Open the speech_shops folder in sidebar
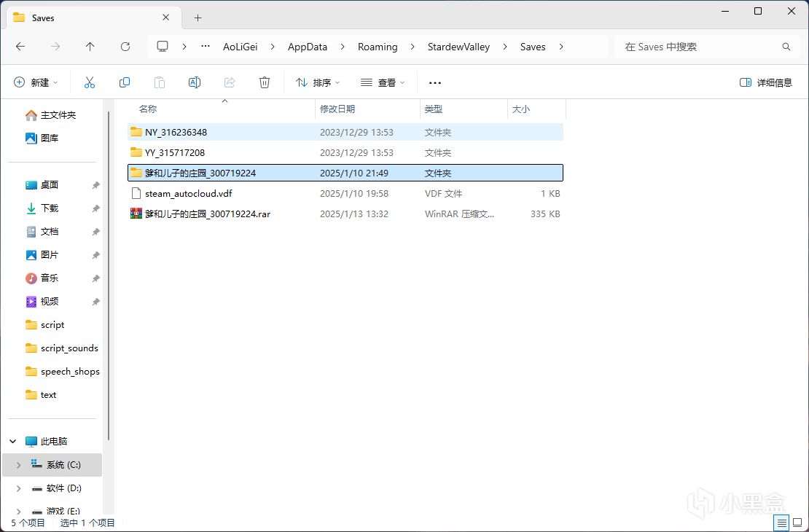The width and height of the screenshot is (809, 532). click(x=63, y=372)
